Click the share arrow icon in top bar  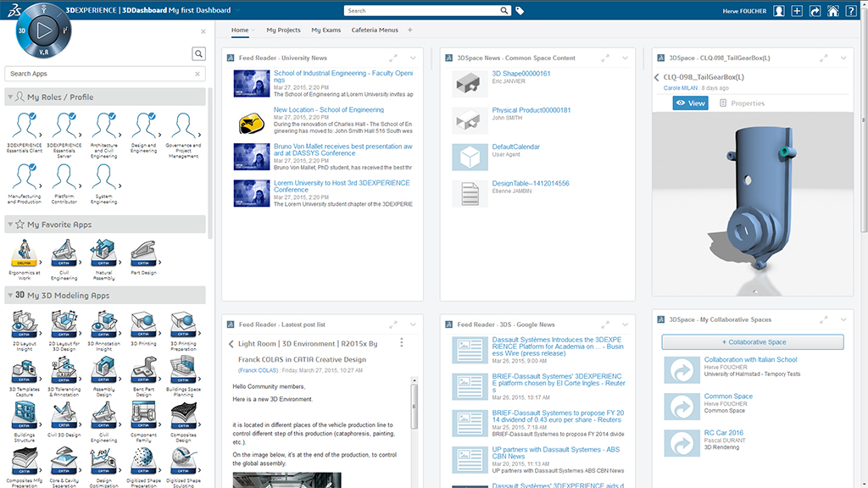(x=815, y=11)
